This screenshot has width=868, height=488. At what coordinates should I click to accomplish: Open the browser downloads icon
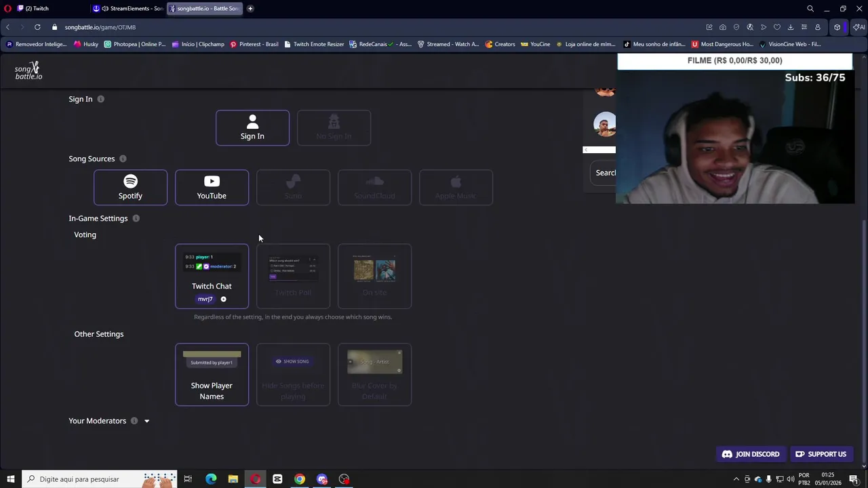[791, 27]
